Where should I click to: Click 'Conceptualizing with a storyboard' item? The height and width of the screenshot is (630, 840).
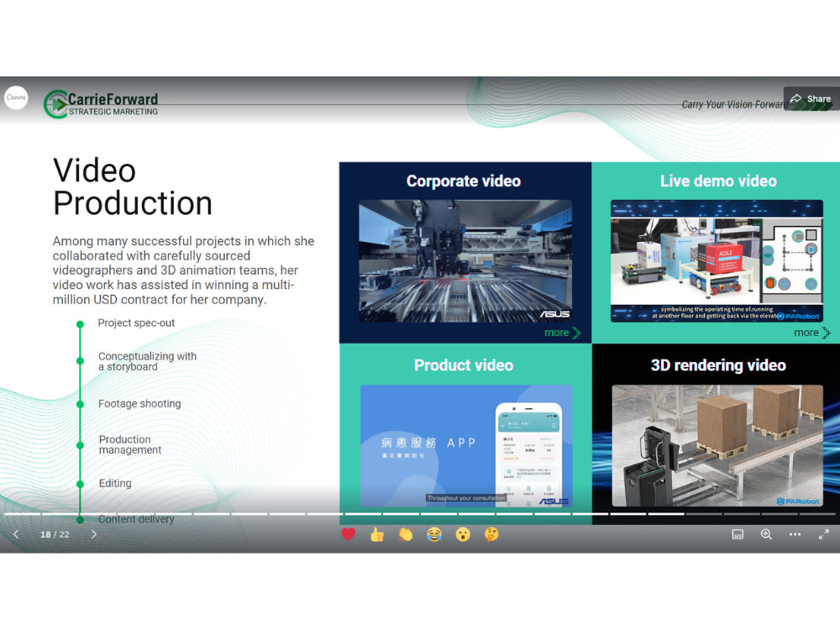click(147, 361)
